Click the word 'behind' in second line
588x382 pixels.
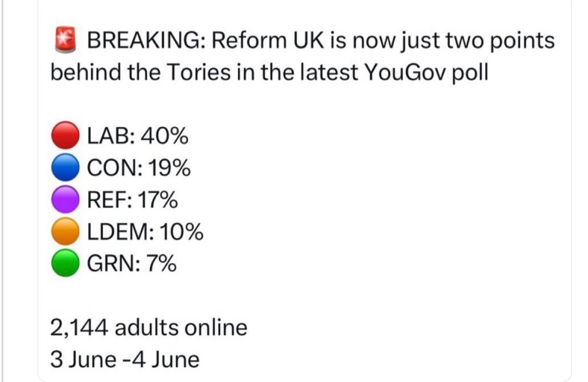82,73
